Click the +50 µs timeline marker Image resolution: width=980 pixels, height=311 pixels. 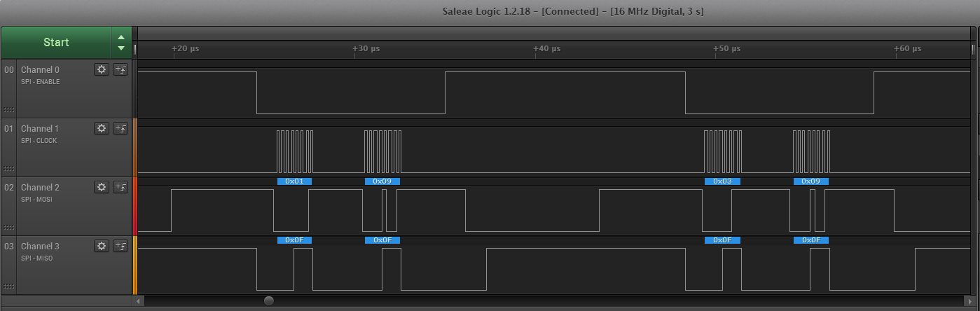pos(726,49)
